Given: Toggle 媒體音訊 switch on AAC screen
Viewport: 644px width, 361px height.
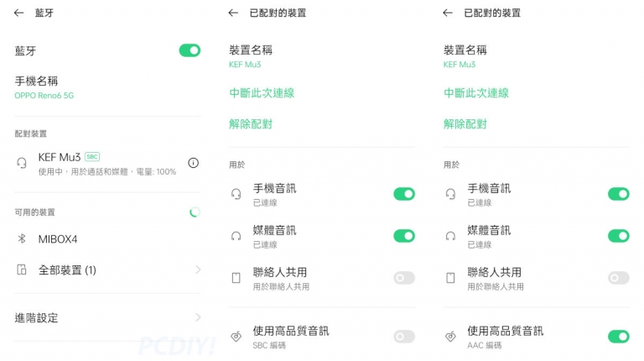Looking at the screenshot, I should pyautogui.click(x=619, y=236).
